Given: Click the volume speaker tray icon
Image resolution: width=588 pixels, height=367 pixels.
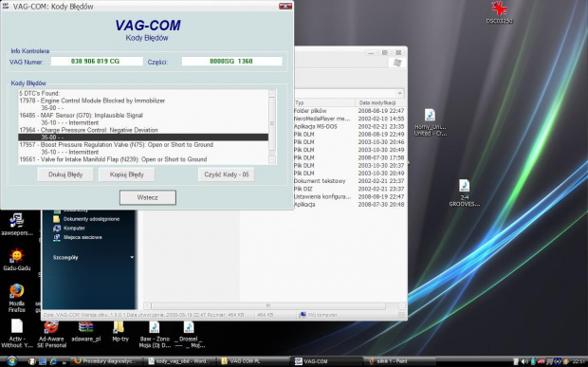Looking at the screenshot, I should click(x=524, y=361).
